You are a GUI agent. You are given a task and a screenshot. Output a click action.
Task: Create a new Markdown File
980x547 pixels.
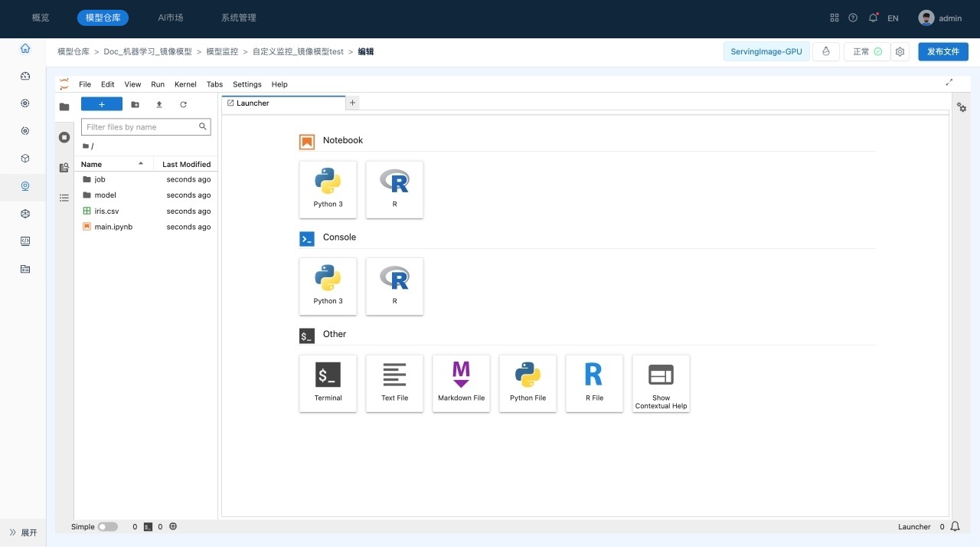(x=461, y=383)
